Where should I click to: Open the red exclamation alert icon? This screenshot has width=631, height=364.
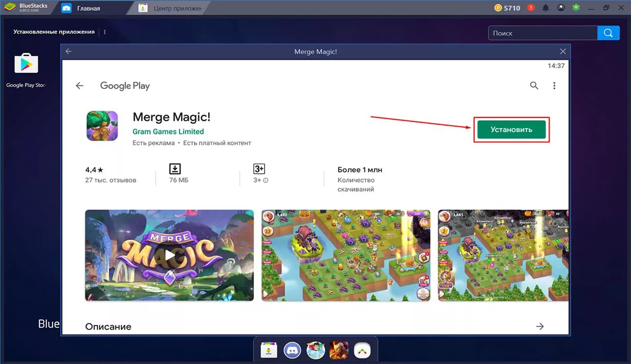click(x=531, y=8)
